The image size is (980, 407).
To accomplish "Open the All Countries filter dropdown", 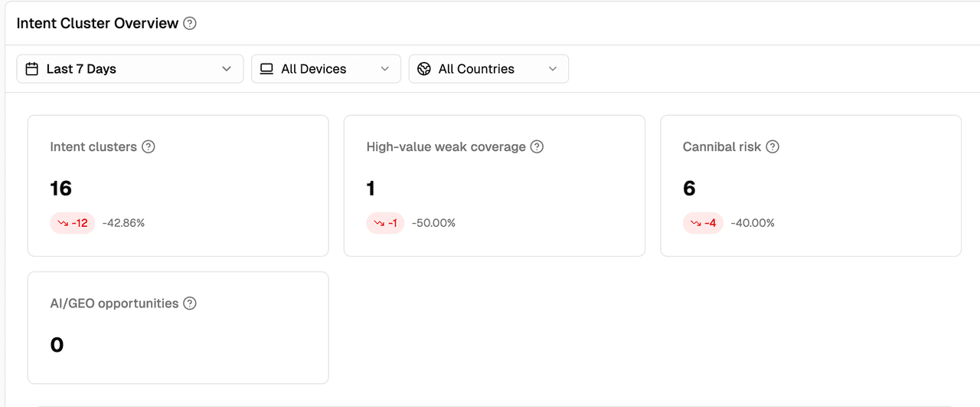I will 488,69.
